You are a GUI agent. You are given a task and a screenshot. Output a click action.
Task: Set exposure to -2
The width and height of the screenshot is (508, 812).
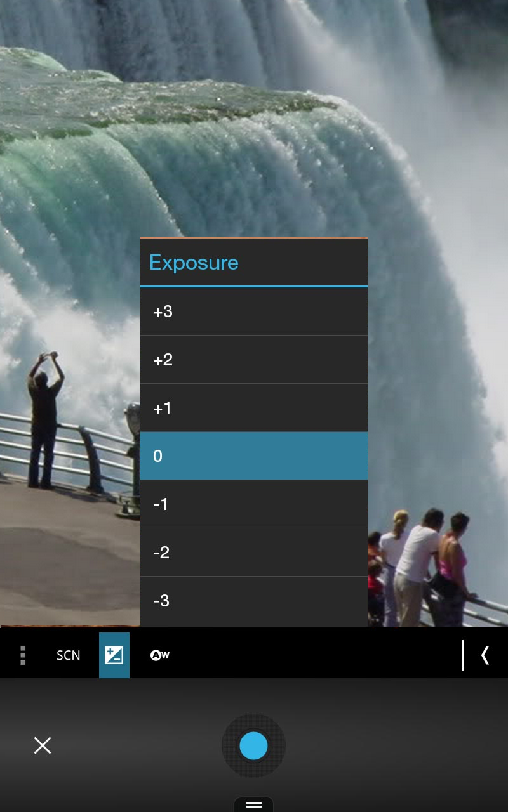253,552
